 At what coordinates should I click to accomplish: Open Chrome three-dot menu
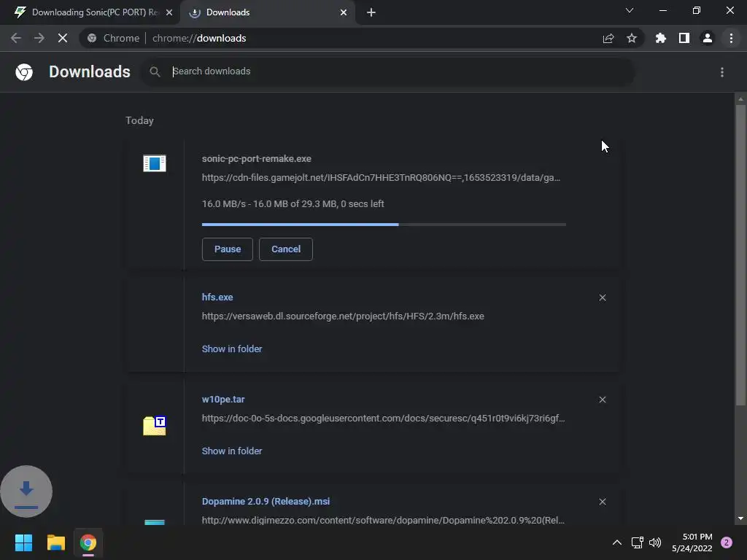731,38
